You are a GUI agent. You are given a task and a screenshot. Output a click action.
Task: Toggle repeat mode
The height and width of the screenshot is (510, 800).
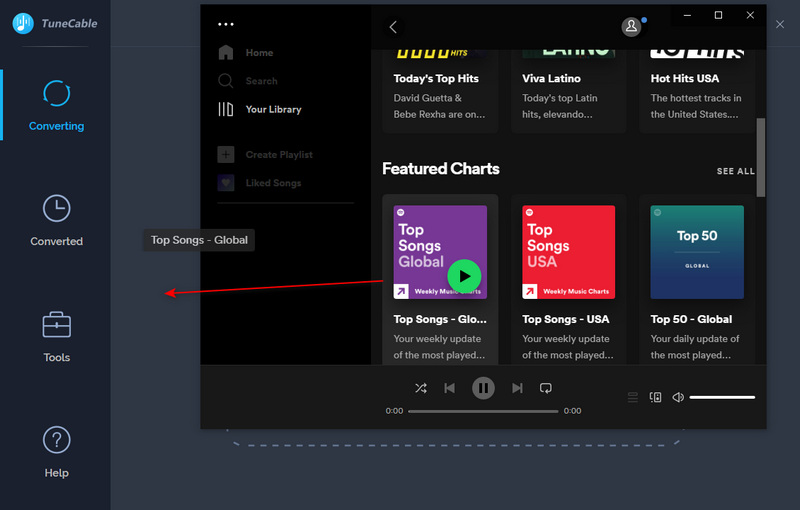(546, 388)
